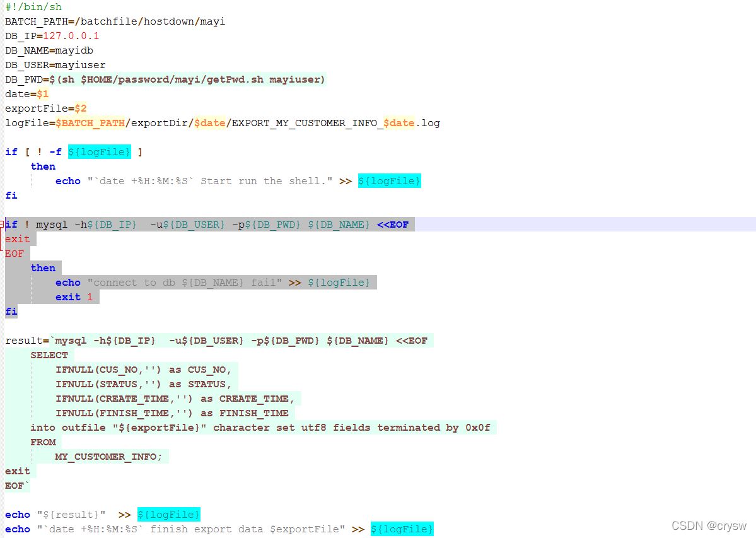Click the string 'finish export data $exportFile'
Image resolution: width=756 pixels, height=538 pixels.
[x=245, y=529]
